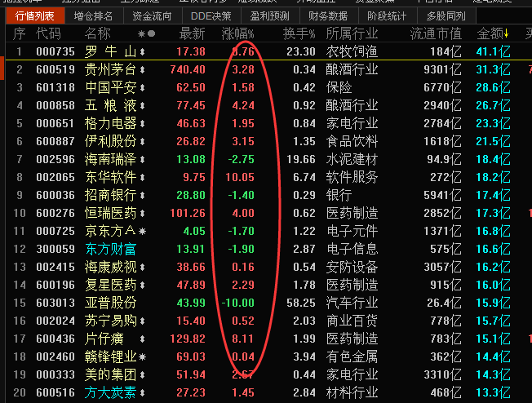Click the star icon next to 赣锋锂业
Viewport: 532px width, 403px height.
[x=143, y=356]
